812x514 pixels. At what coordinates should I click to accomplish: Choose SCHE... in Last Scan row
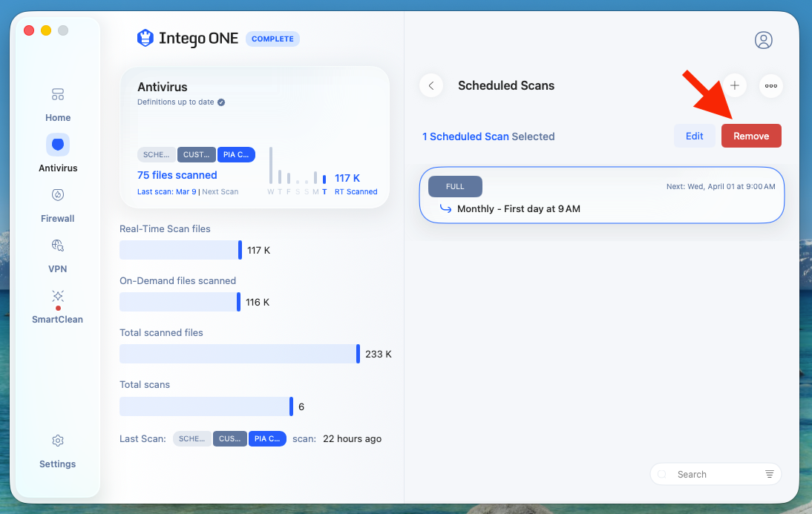tap(192, 438)
